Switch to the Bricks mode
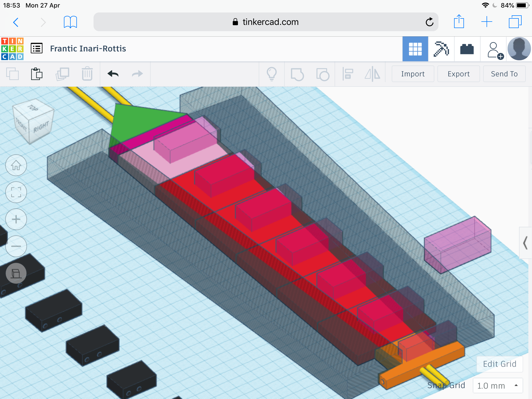The width and height of the screenshot is (532, 399). click(x=467, y=49)
